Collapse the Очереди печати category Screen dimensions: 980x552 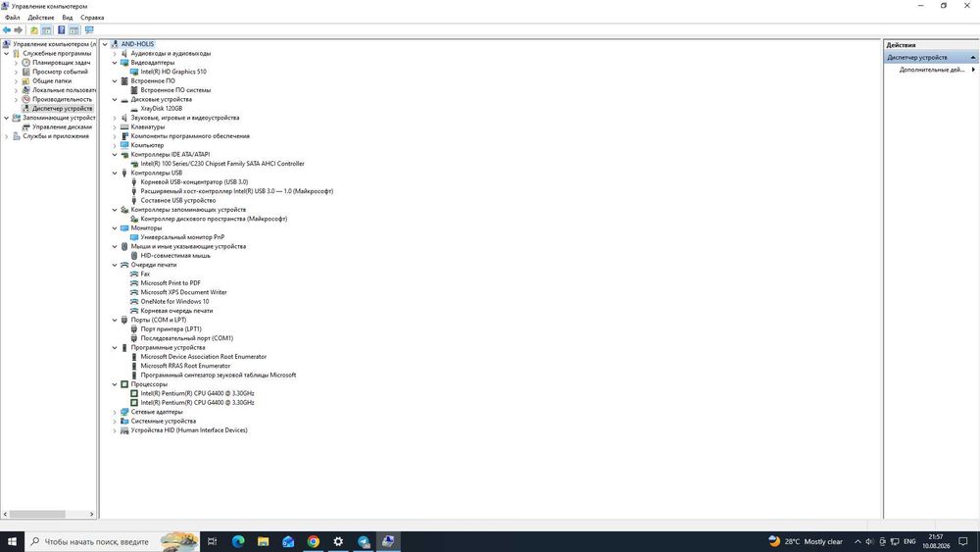pos(115,265)
